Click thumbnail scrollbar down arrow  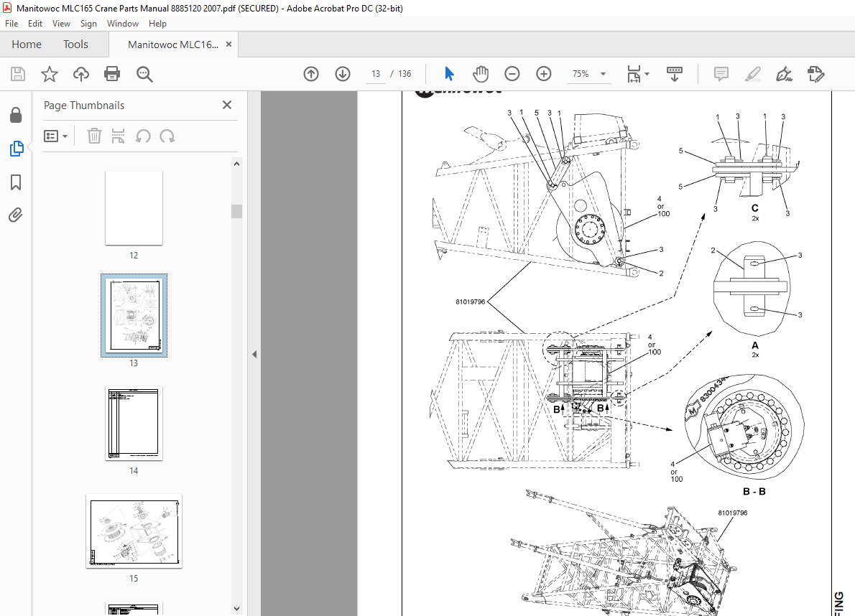(x=236, y=608)
